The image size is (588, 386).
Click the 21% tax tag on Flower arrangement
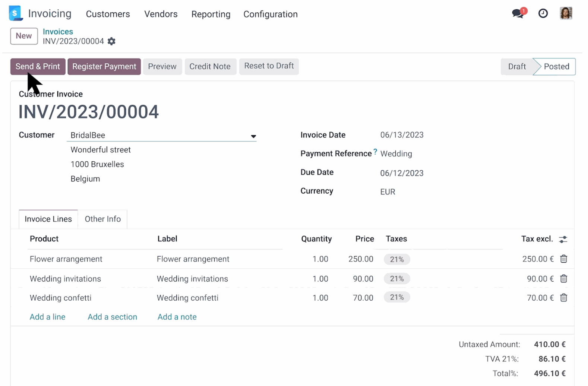pos(396,259)
